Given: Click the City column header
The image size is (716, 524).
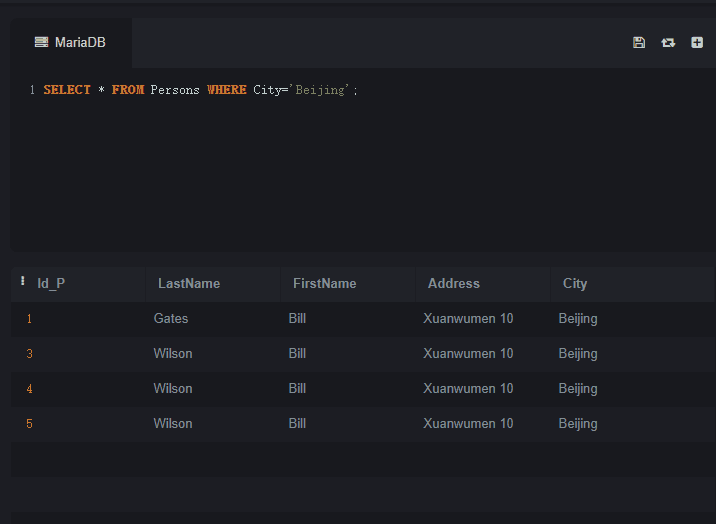Looking at the screenshot, I should tap(575, 283).
